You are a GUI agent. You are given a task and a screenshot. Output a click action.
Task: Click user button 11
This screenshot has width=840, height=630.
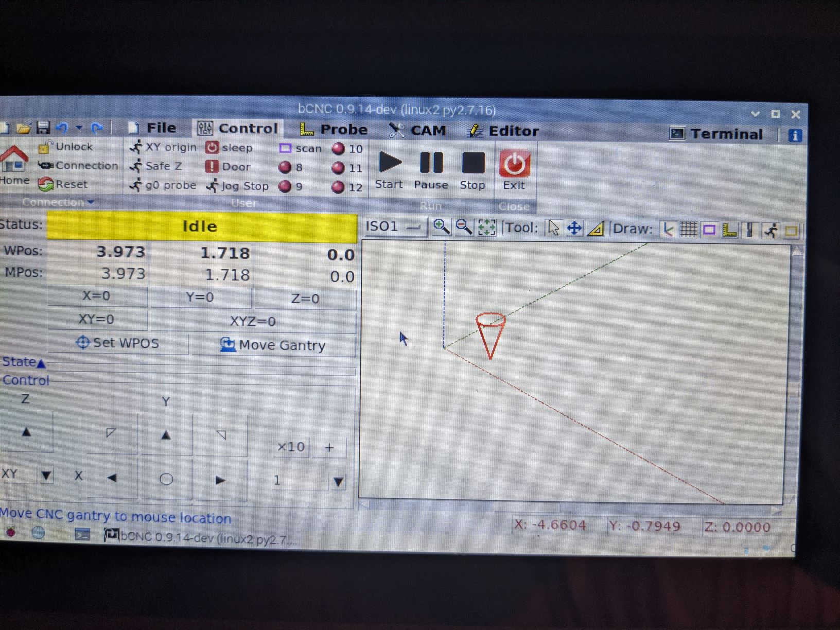coord(347,168)
